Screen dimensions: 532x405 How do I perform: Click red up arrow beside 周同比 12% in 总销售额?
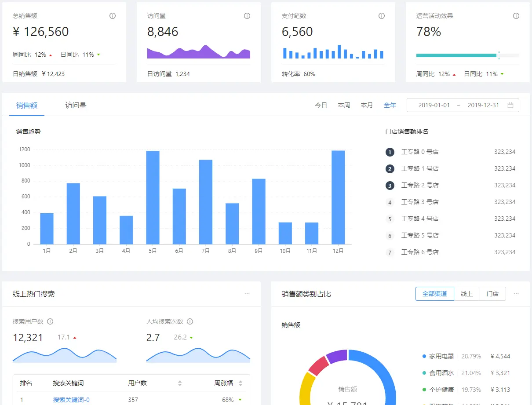point(51,55)
